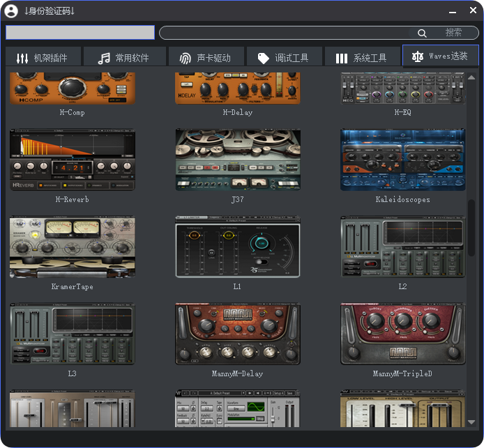Viewport: 484px width, 448px height.
Task: Pick the KramerTape plugin thumbnail
Action: 73,247
